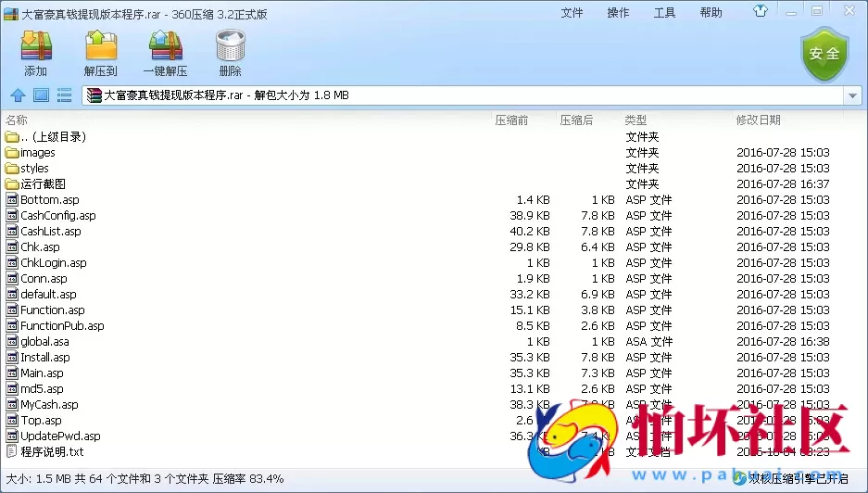Open the 工具 menu
This screenshot has width=868, height=493.
click(x=665, y=12)
